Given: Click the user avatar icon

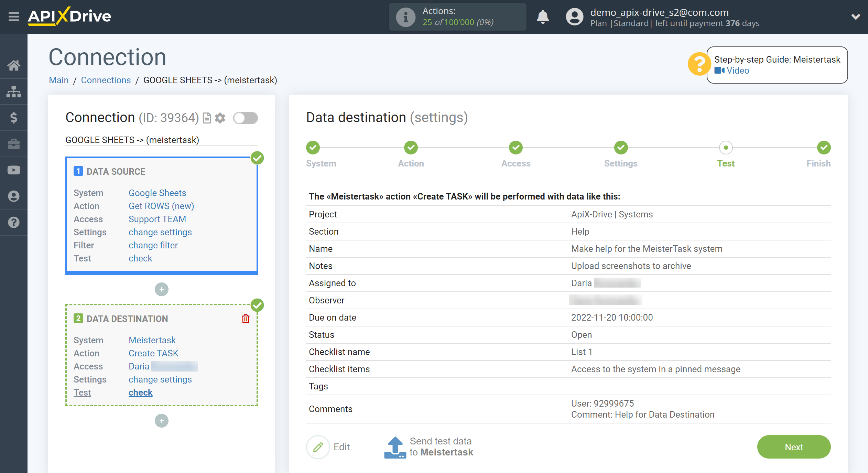Looking at the screenshot, I should 575,17.
